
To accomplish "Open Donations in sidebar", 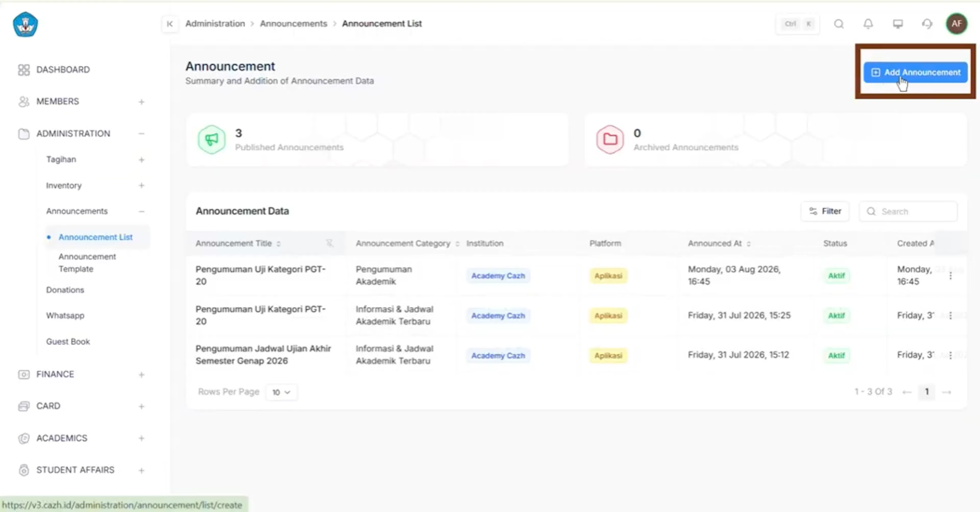I will (65, 290).
